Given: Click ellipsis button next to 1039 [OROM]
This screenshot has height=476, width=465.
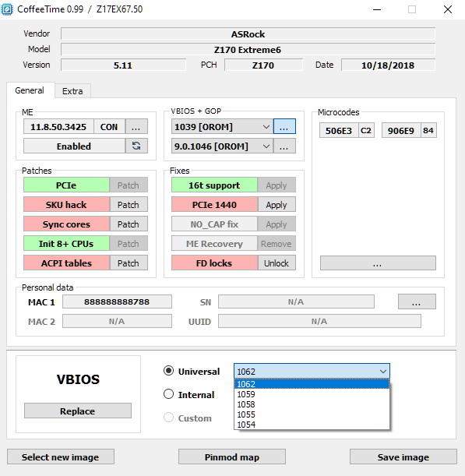Looking at the screenshot, I should click(x=284, y=126).
